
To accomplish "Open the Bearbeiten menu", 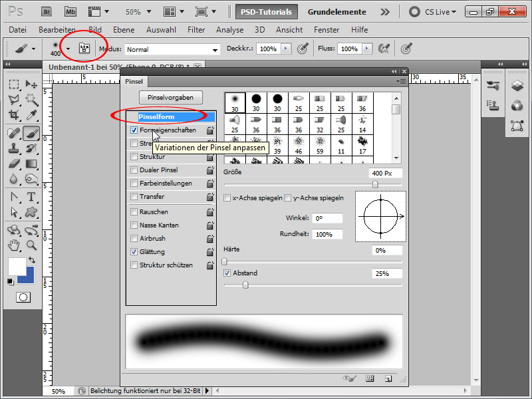I will (x=57, y=30).
